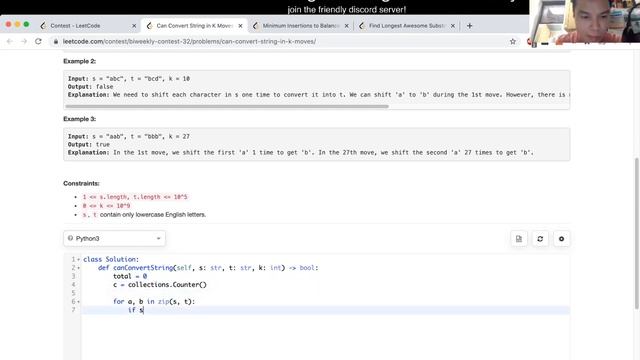
Task: Click the editor notes document icon
Action: pyautogui.click(x=519, y=239)
